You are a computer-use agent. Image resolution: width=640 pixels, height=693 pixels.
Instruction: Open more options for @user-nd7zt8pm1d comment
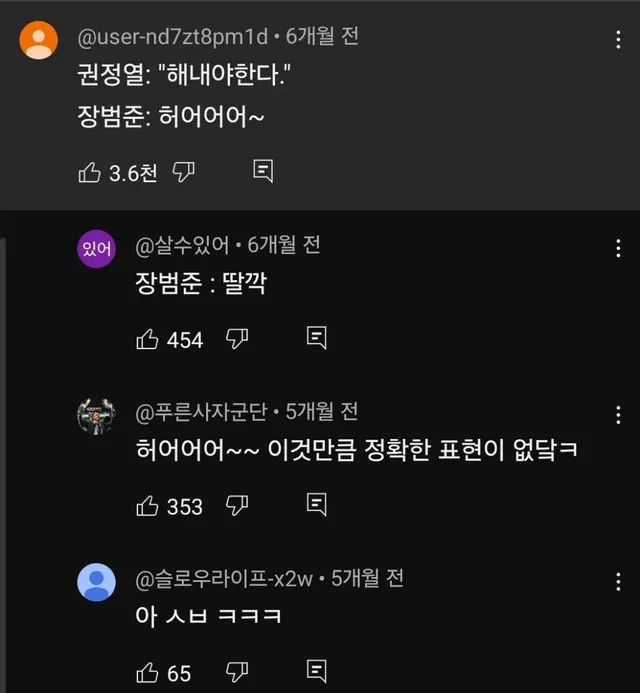point(619,40)
